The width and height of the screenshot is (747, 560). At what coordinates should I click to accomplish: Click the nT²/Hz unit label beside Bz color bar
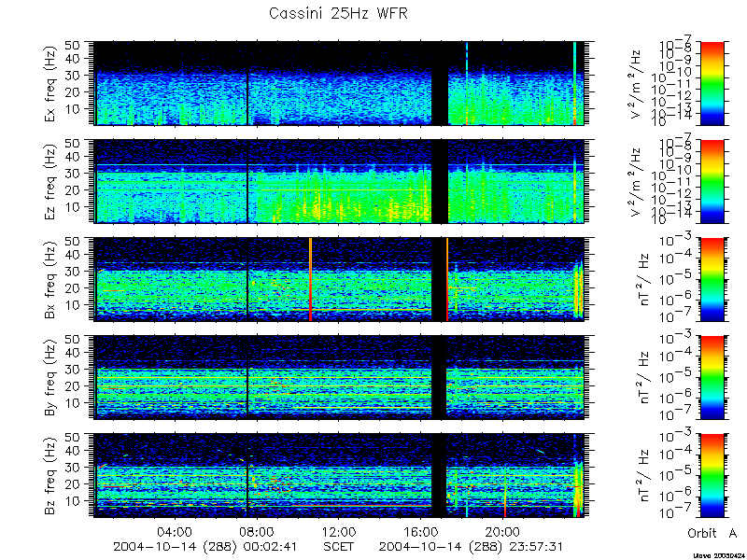point(644,477)
